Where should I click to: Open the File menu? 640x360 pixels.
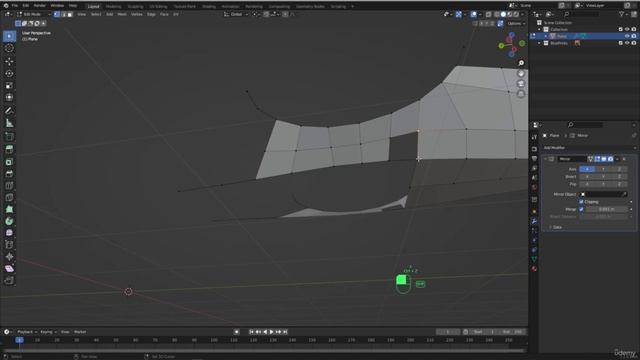point(15,6)
